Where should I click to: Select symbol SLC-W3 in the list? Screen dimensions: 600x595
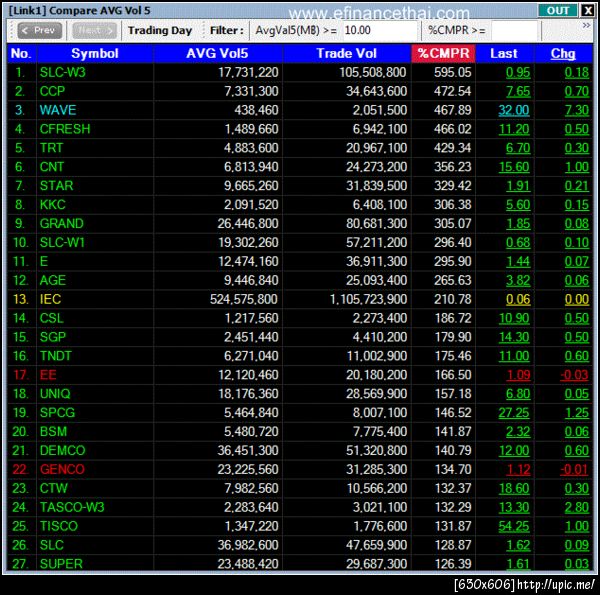(62, 72)
